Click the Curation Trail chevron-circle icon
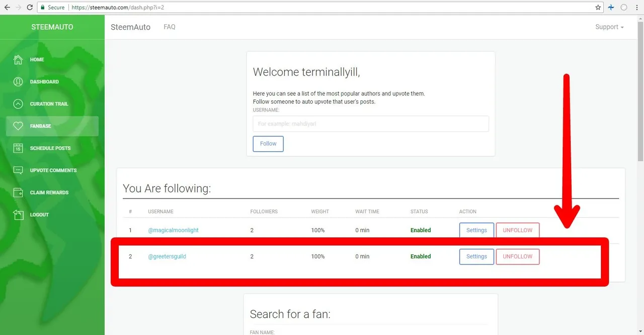 pos(18,104)
